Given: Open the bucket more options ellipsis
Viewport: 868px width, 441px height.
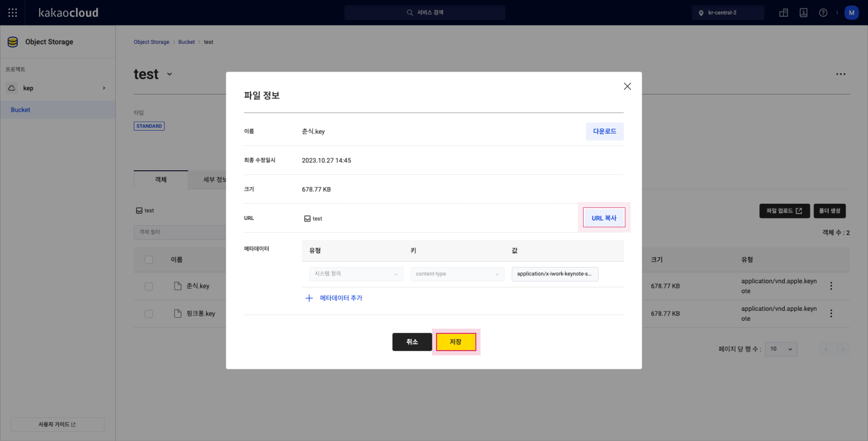Looking at the screenshot, I should [841, 74].
